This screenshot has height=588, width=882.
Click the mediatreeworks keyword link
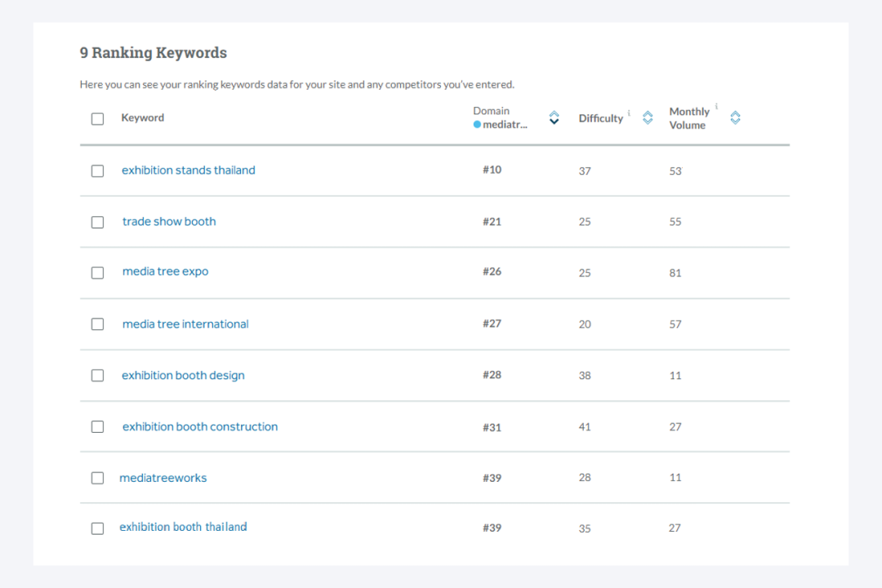tap(163, 478)
